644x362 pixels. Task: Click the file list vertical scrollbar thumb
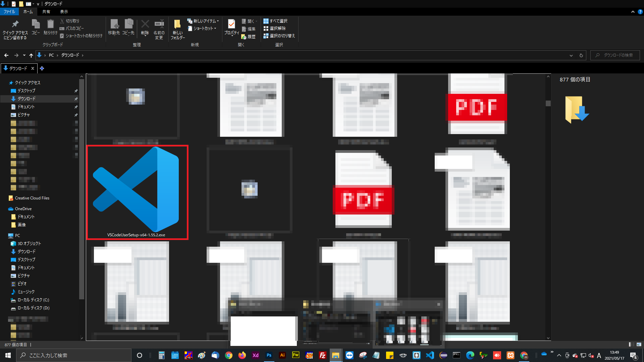click(x=548, y=103)
